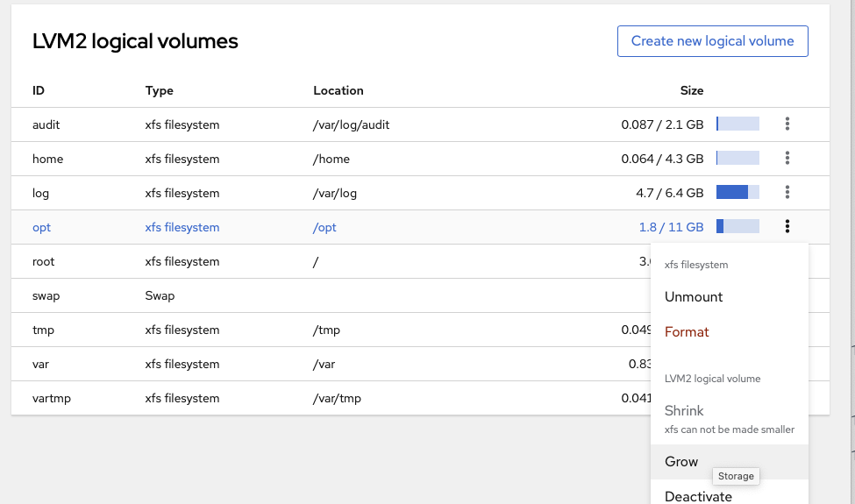Image resolution: width=855 pixels, height=504 pixels.
Task: Open the opt logical volume link
Action: pos(42,228)
